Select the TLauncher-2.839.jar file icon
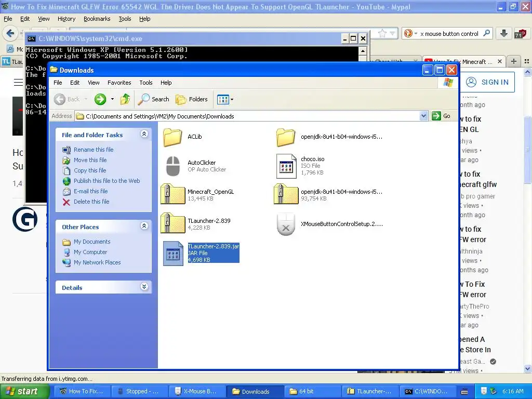This screenshot has height=399, width=532. [x=173, y=254]
